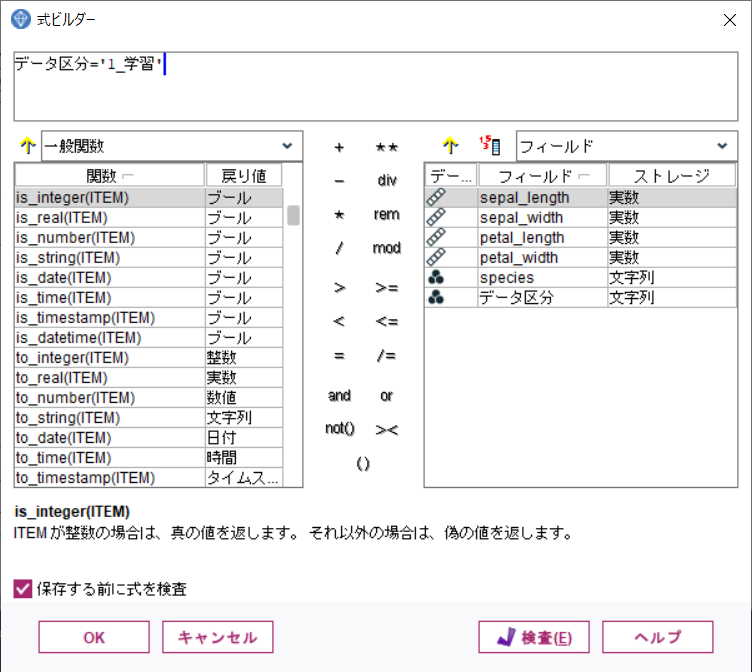Click the ruler icon in the petal_length row

436,237
